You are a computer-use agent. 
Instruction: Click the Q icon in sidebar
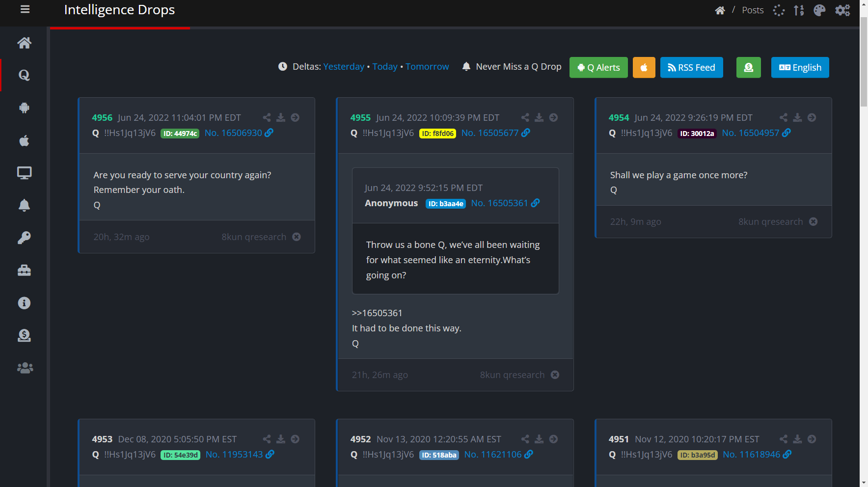coord(24,75)
